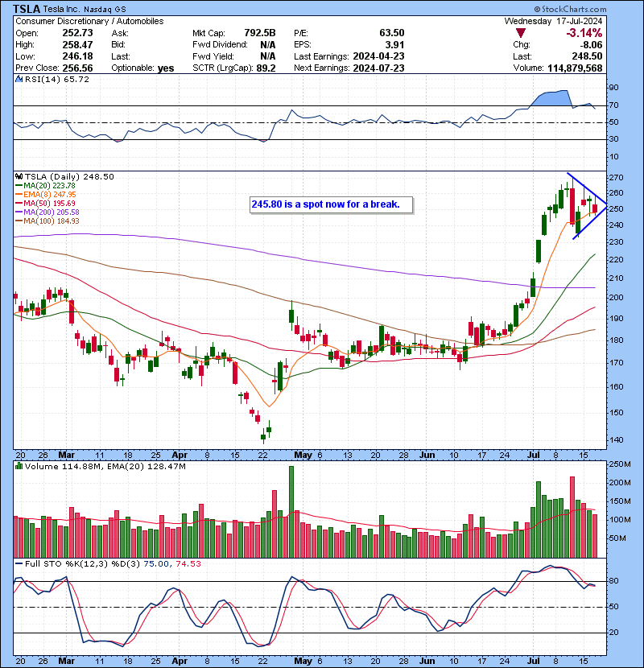Click the Prev Close value 256.56
The width and height of the screenshot is (644, 668).
pyautogui.click(x=77, y=68)
